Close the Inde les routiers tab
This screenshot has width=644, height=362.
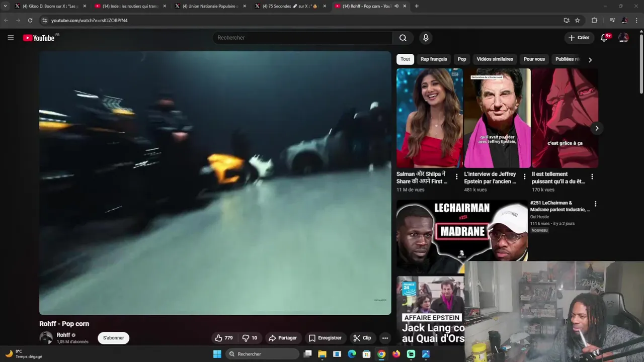(x=165, y=6)
